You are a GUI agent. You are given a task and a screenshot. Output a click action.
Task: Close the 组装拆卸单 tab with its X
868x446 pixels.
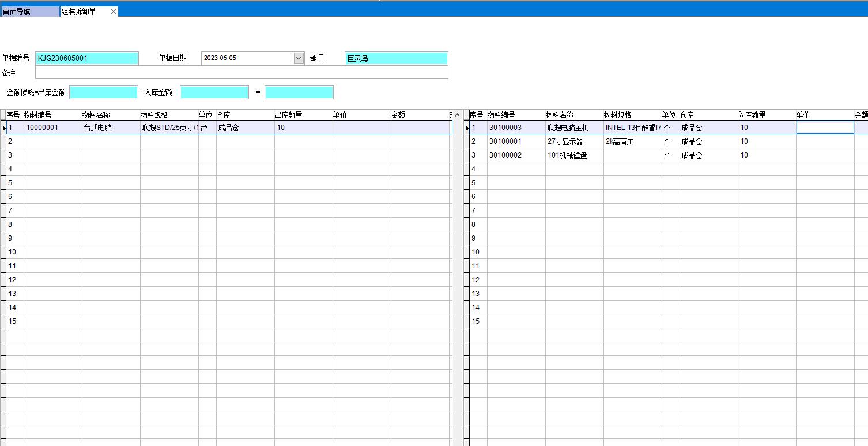coord(114,12)
